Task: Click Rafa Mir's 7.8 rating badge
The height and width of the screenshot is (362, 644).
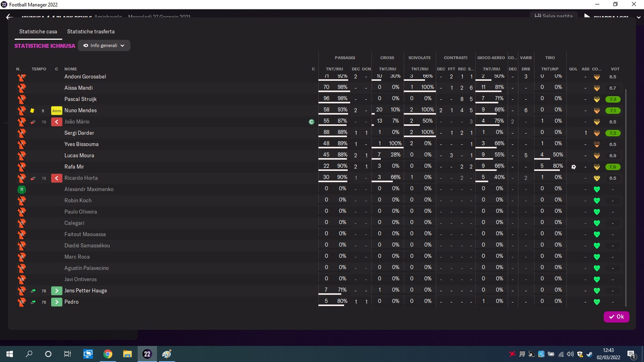Action: click(613, 167)
